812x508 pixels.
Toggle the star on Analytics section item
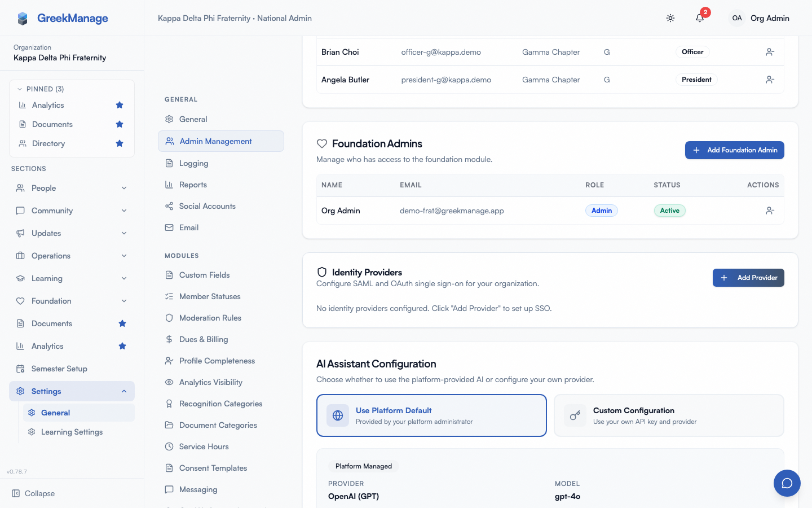point(122,346)
